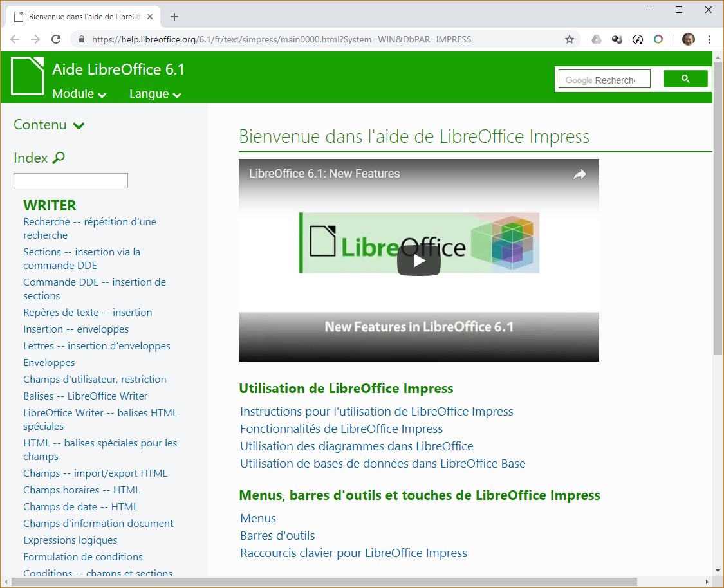Open index entry Insertion -- enveloppes

76,329
